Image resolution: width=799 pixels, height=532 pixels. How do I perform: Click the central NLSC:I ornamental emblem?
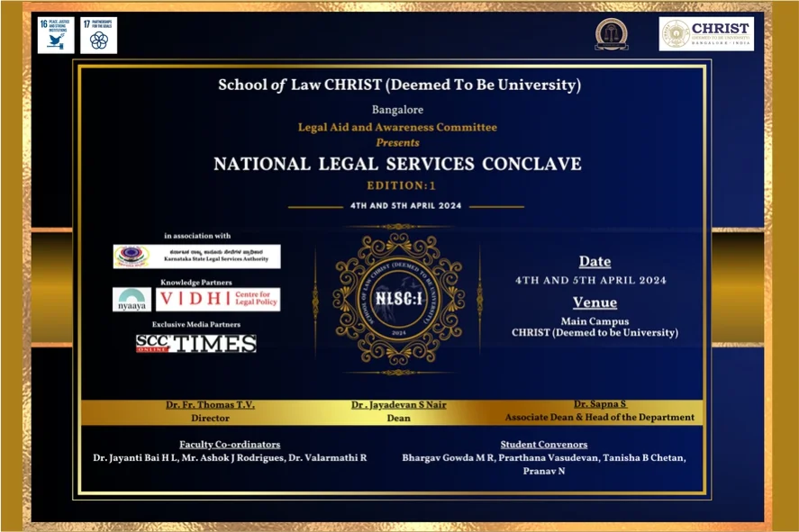pyautogui.click(x=399, y=299)
